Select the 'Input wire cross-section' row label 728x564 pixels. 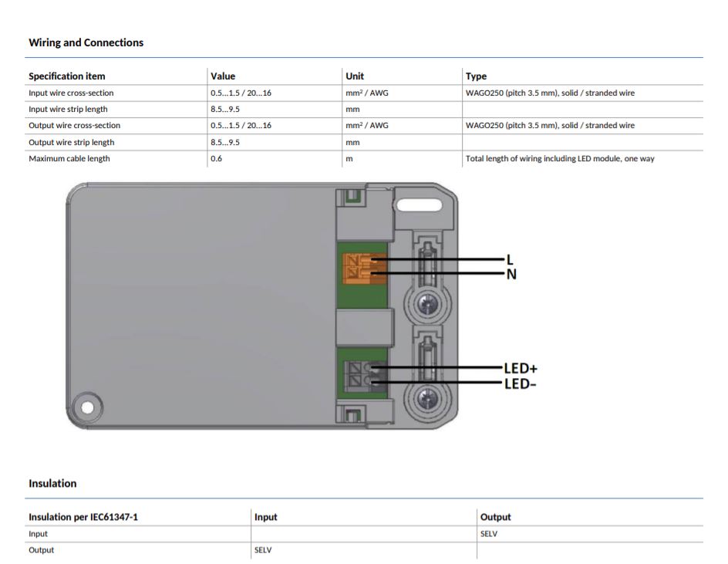click(71, 93)
